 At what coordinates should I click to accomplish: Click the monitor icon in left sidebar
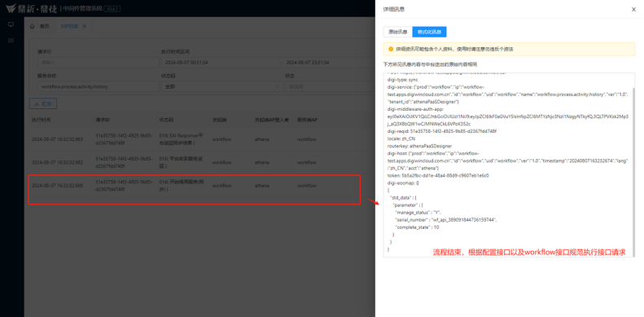point(11,24)
